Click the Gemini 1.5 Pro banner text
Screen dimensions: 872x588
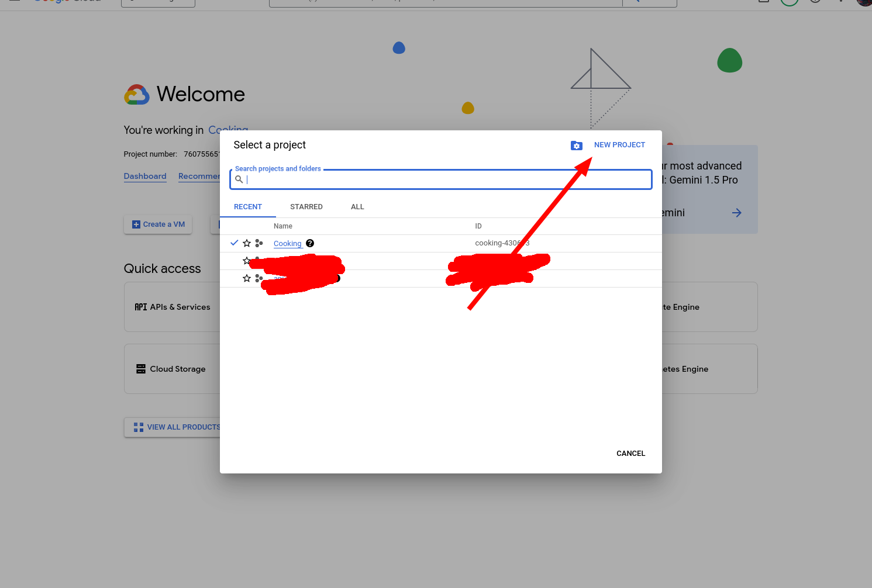pos(704,180)
